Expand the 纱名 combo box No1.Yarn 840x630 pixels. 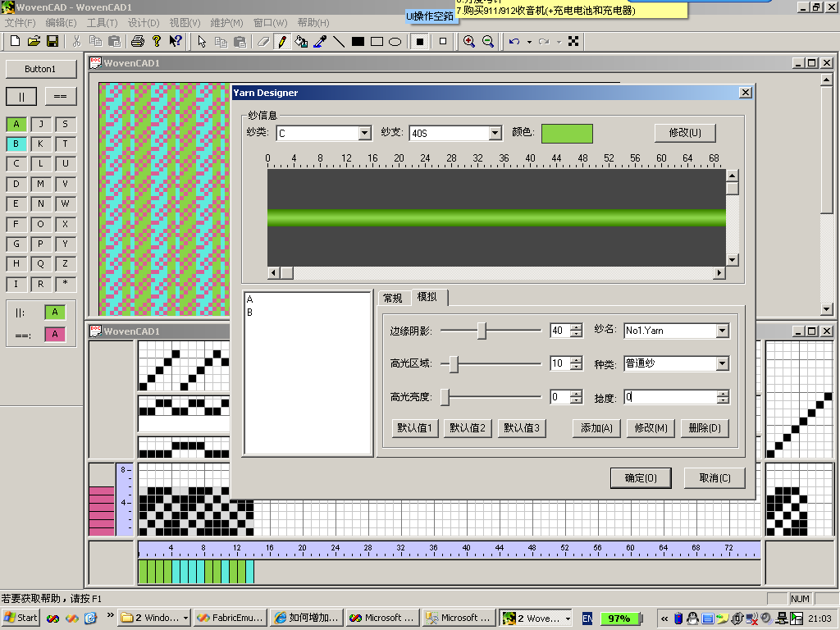tap(722, 331)
